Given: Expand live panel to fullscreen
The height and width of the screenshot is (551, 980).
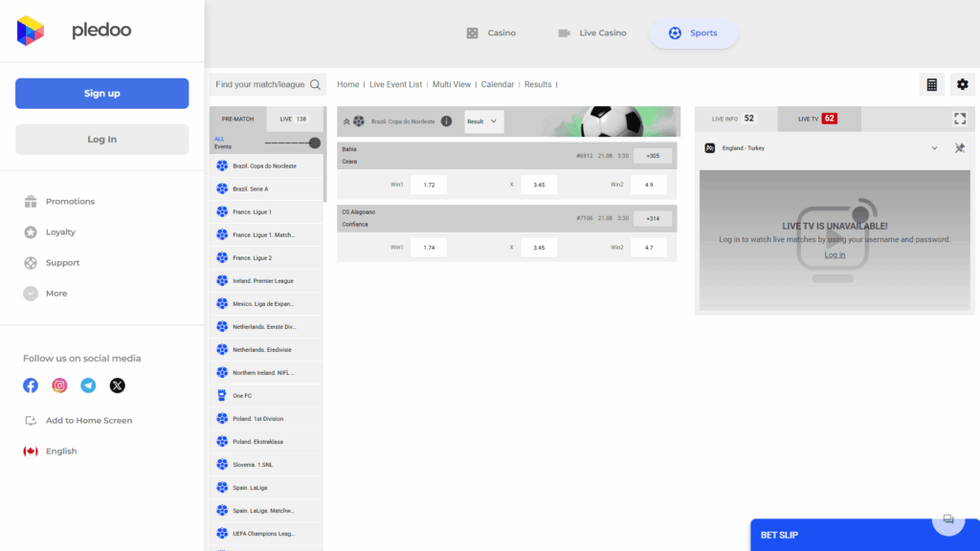Looking at the screenshot, I should pos(960,119).
